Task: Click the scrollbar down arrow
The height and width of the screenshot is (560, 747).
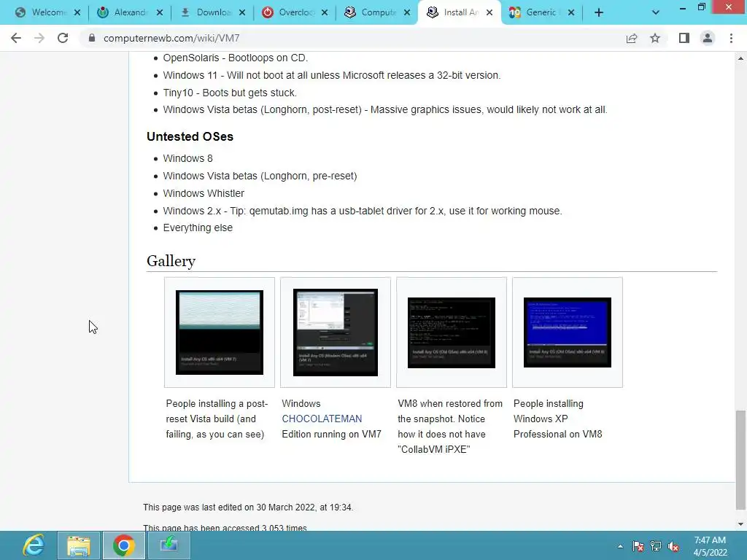Action: click(740, 524)
